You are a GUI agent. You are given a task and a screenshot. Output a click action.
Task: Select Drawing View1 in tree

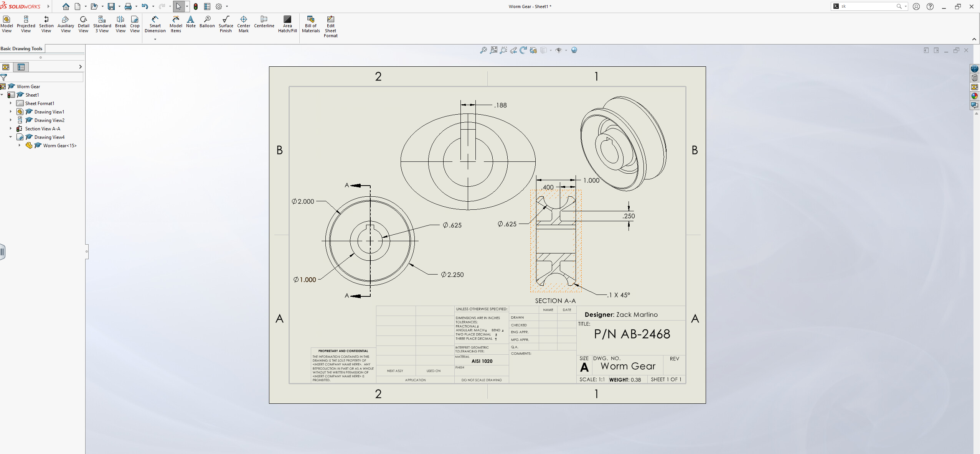pos(49,112)
